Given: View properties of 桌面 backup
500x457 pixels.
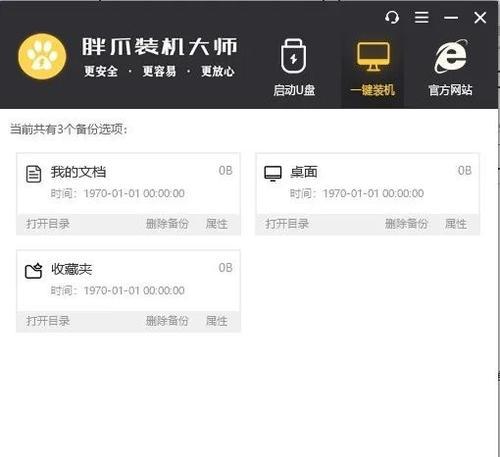Looking at the screenshot, I should 456,224.
